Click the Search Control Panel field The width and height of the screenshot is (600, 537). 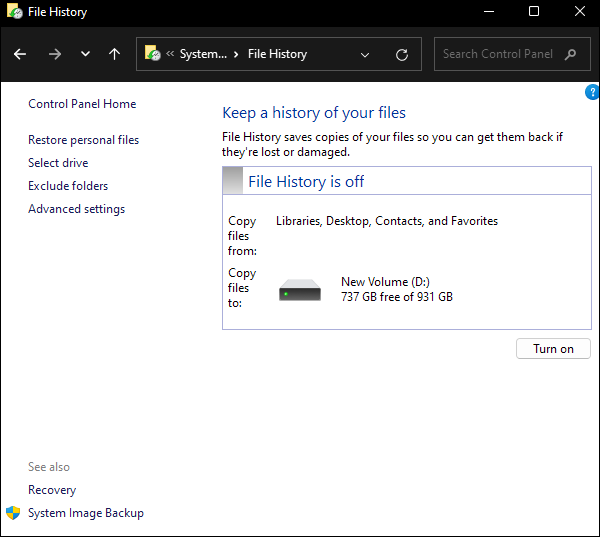[512, 54]
